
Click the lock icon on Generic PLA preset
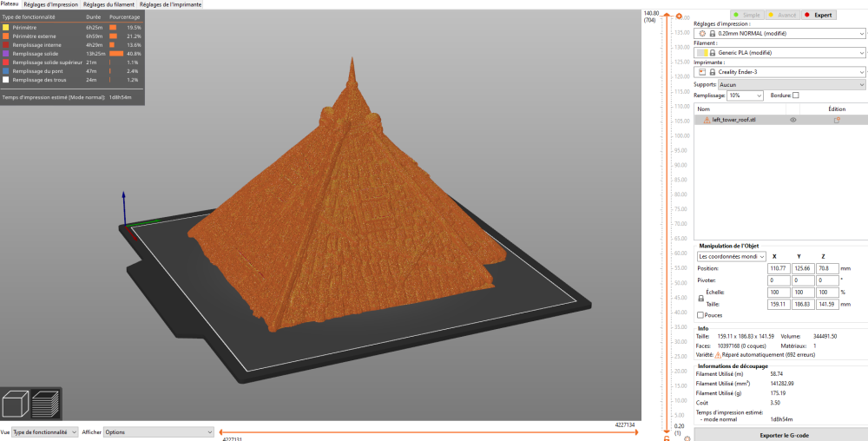713,53
